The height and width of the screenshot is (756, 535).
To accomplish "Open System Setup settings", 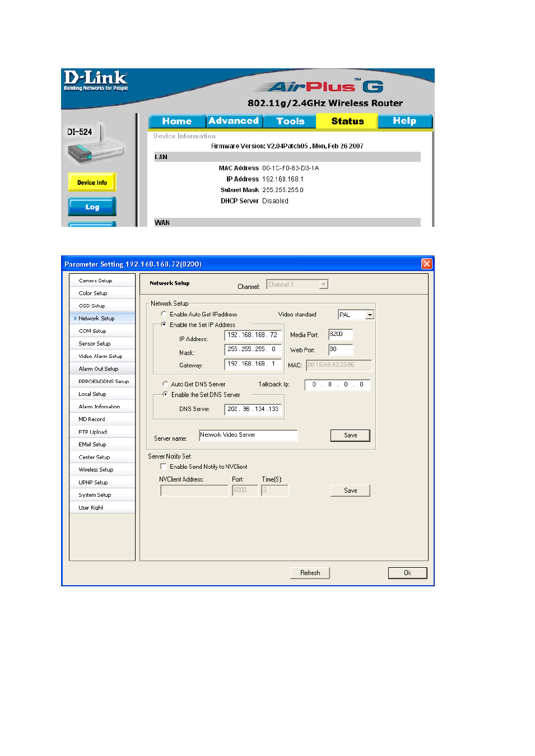I will 102,494.
